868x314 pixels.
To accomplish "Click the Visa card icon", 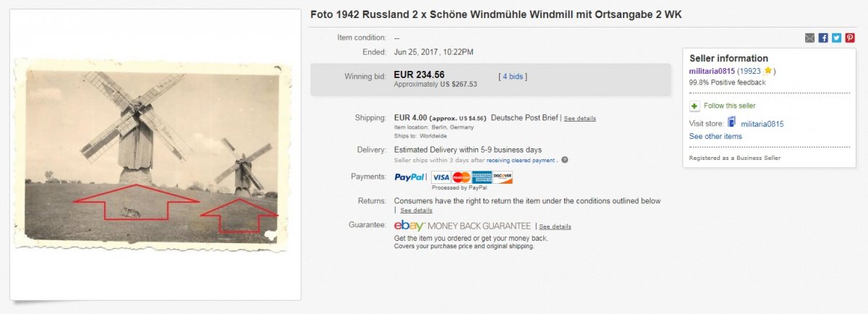I will click(x=441, y=177).
